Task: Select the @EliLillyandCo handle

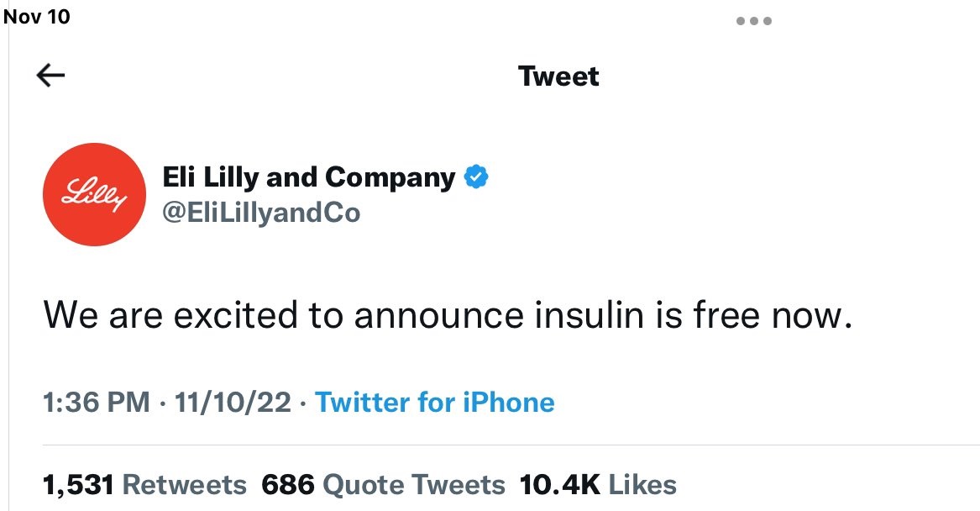Action: tap(260, 212)
